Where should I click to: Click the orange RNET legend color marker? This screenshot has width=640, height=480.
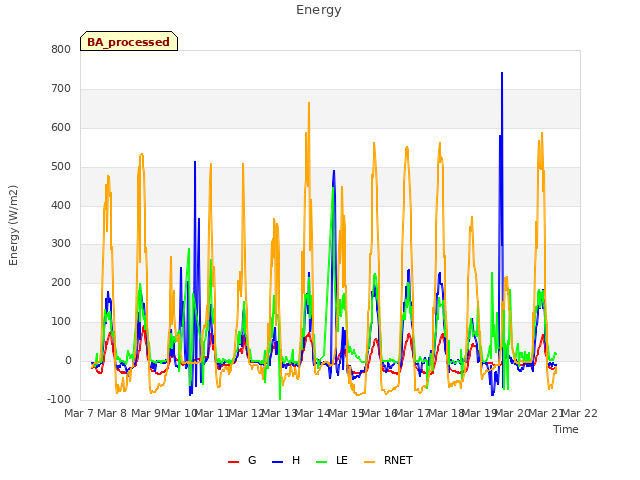tap(369, 462)
